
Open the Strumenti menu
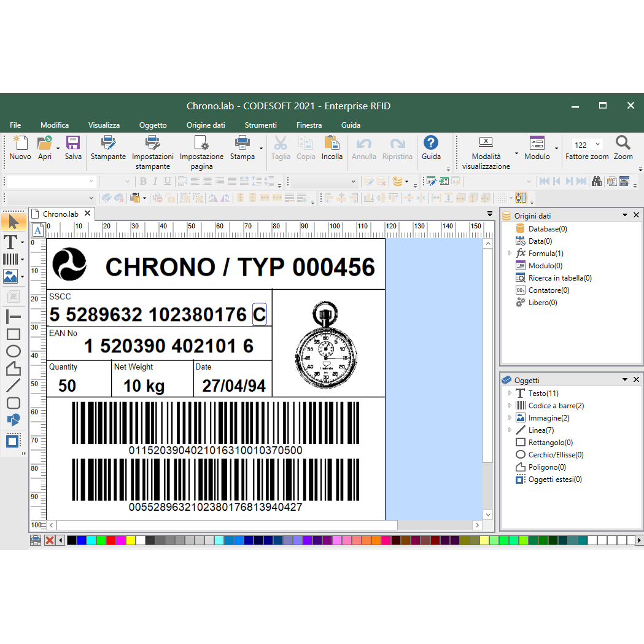[x=261, y=125]
